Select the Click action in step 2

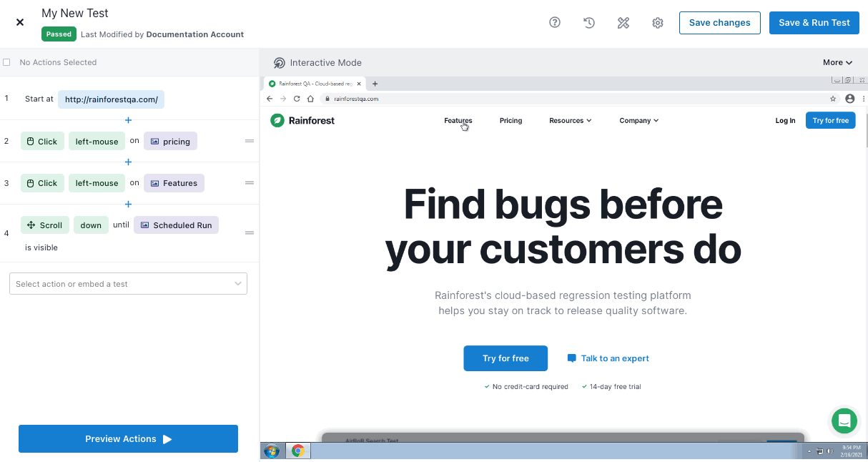[42, 142]
